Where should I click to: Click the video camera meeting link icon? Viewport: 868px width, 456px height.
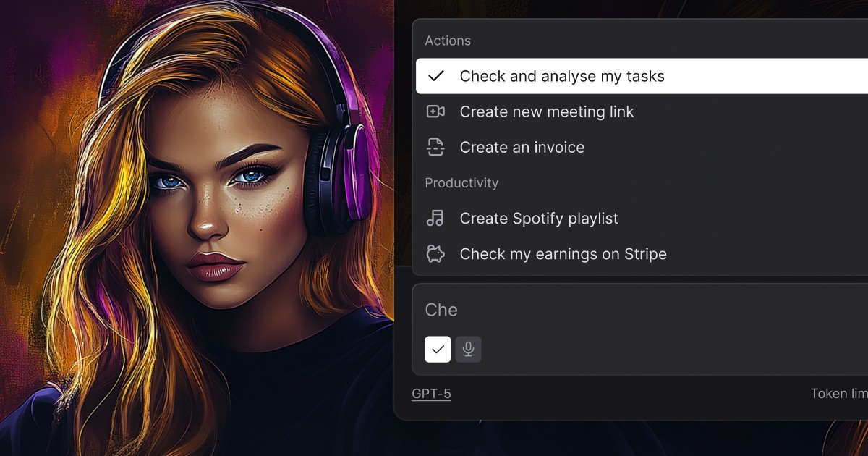click(x=437, y=111)
